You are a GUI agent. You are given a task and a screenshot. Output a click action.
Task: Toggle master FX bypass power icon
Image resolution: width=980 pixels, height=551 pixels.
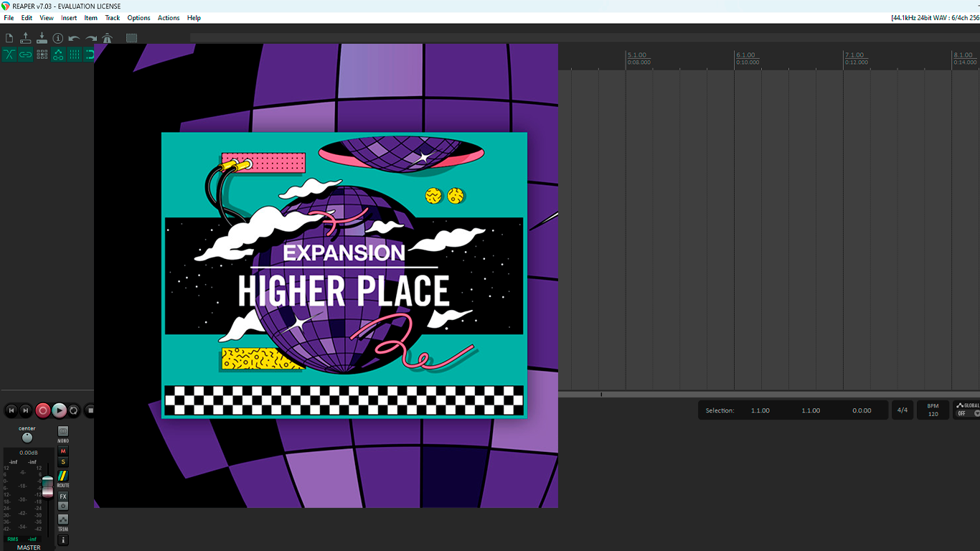63,506
